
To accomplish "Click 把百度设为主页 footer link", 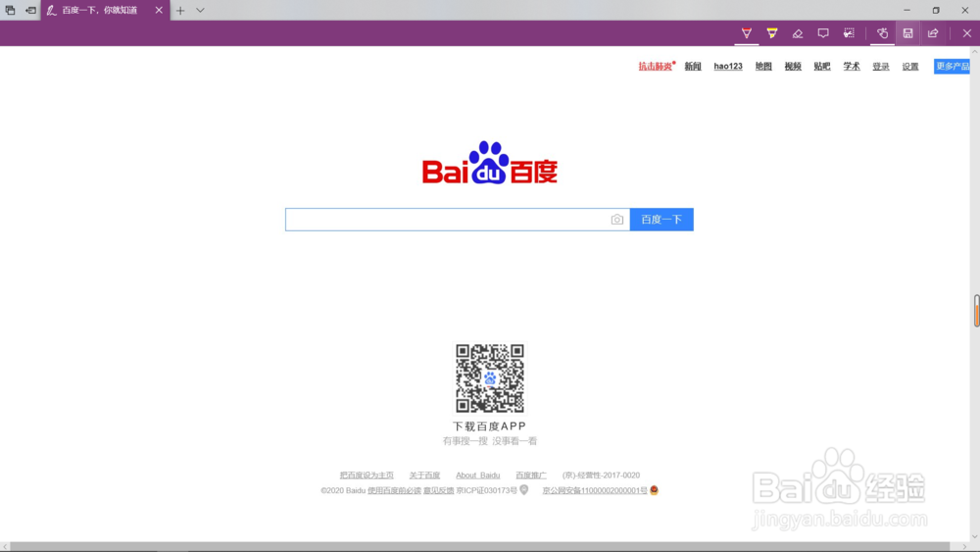I will [x=367, y=476].
